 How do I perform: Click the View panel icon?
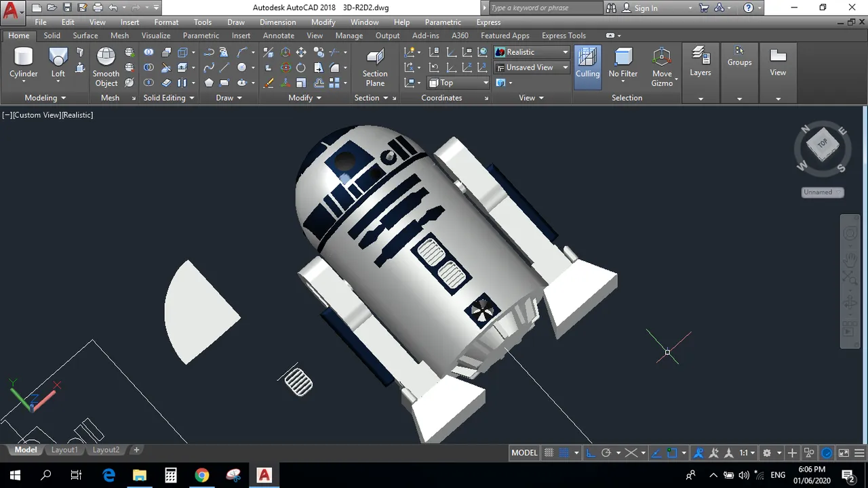pyautogui.click(x=778, y=62)
